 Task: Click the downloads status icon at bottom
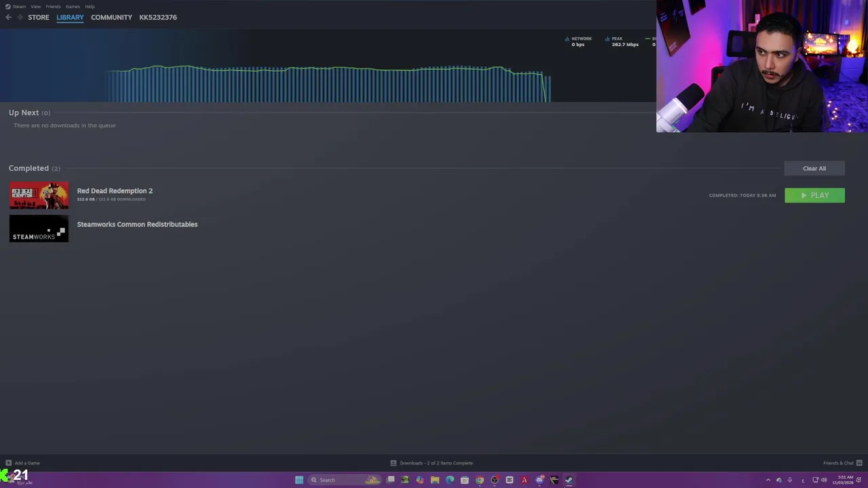[393, 463]
